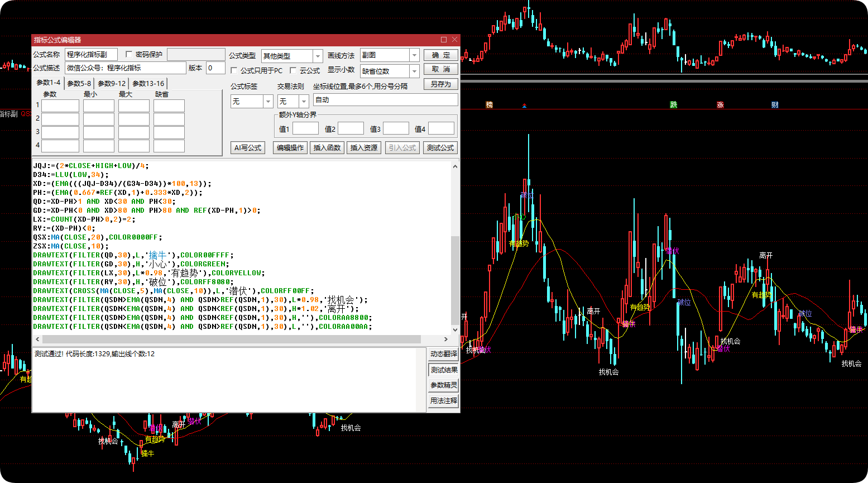
Task: Click the 插入函数 button
Action: (x=327, y=148)
